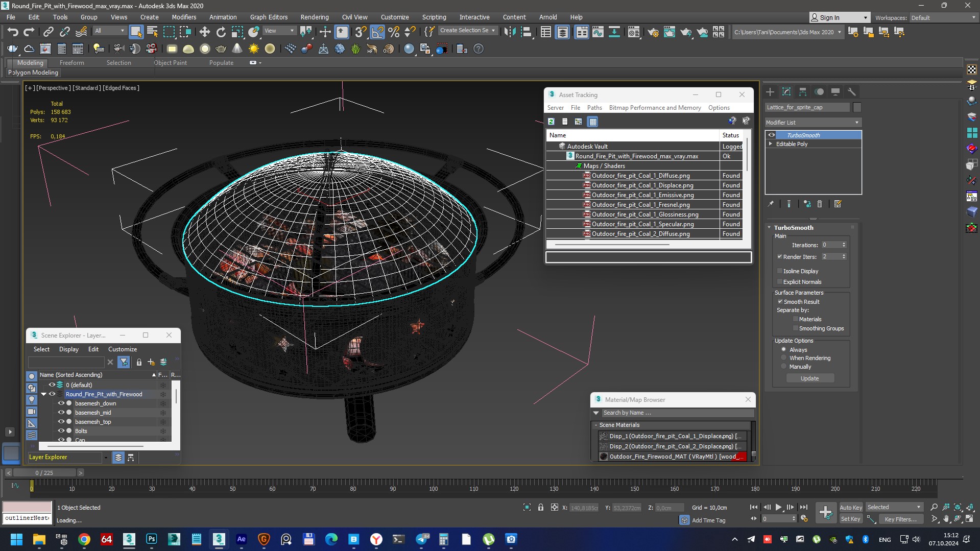Viewport: 980px width, 551px height.
Task: Open the Rendering menu
Action: (314, 17)
